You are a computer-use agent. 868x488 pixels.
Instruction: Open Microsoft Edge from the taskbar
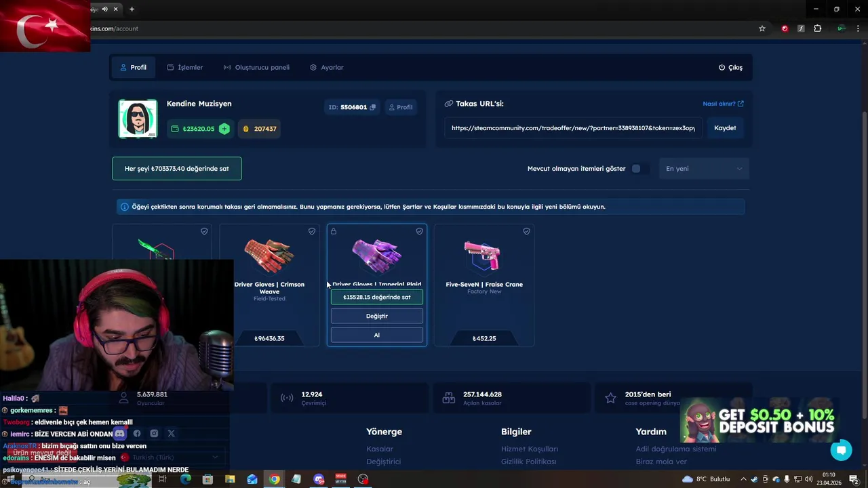pyautogui.click(x=185, y=479)
